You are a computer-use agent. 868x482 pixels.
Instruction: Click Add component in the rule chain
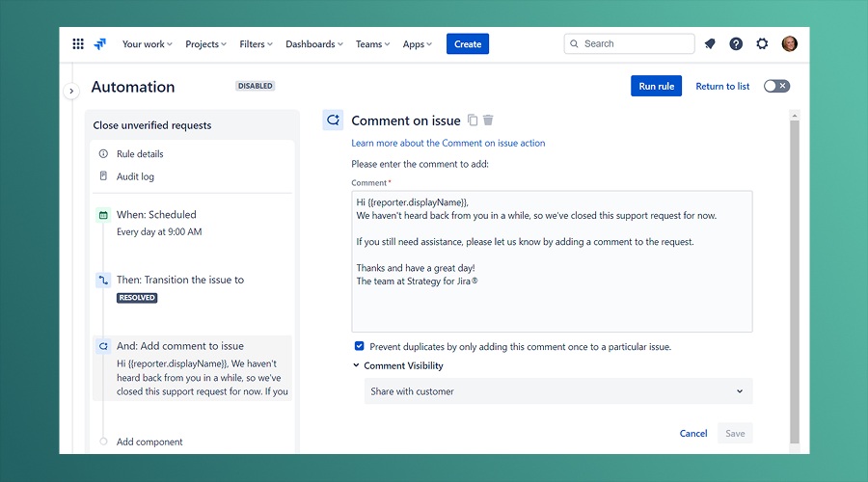(x=149, y=442)
